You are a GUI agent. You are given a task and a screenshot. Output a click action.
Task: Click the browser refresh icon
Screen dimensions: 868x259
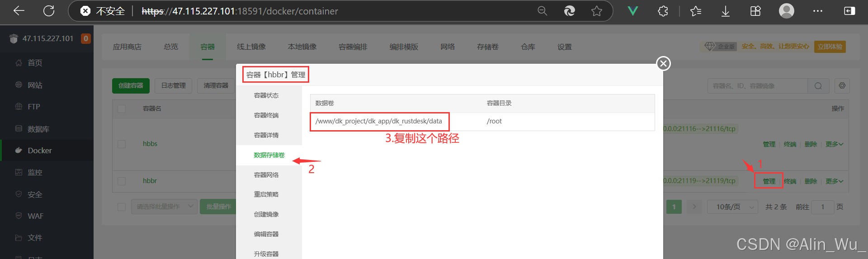tap(49, 11)
